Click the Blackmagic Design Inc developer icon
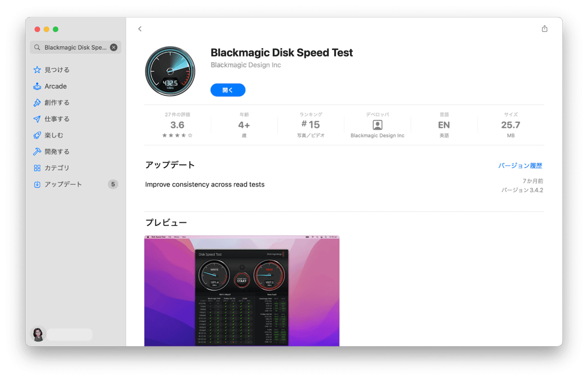The width and height of the screenshot is (588, 380). tap(378, 125)
